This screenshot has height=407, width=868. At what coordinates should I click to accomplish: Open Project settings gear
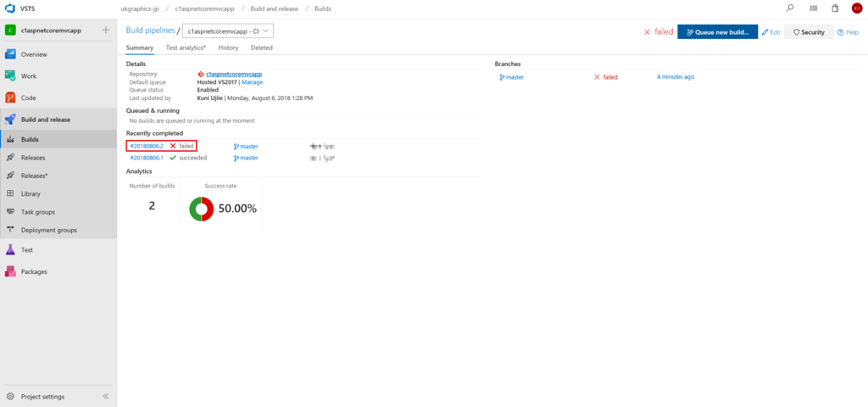pyautogui.click(x=10, y=397)
